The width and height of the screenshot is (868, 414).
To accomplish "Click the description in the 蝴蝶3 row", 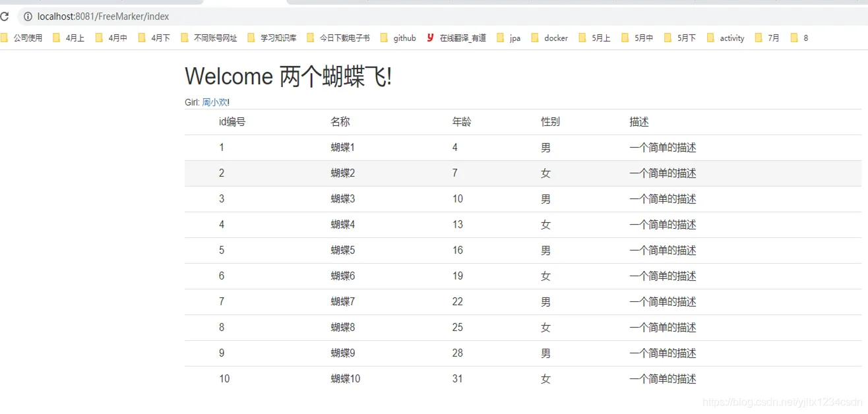I will click(663, 199).
